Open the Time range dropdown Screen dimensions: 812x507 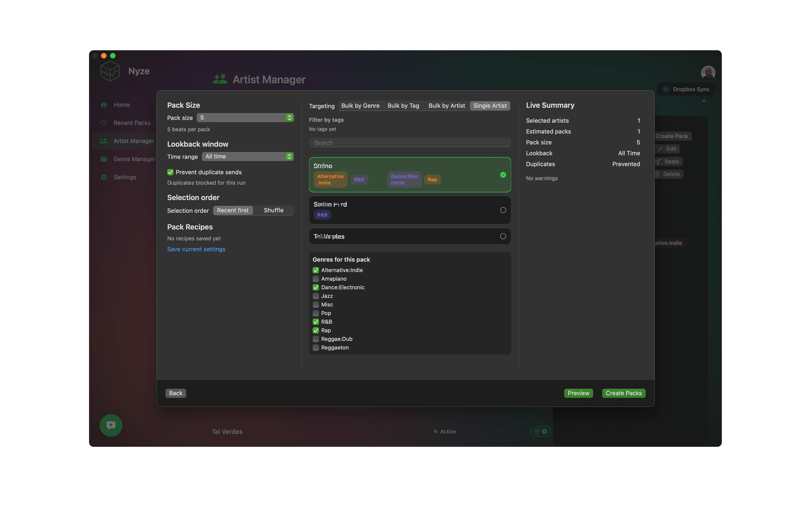coord(248,157)
